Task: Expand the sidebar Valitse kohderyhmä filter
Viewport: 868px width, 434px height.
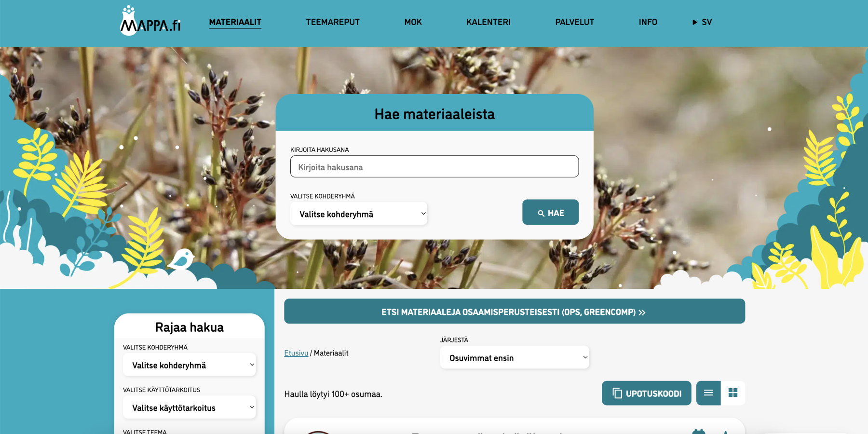Action: (190, 365)
